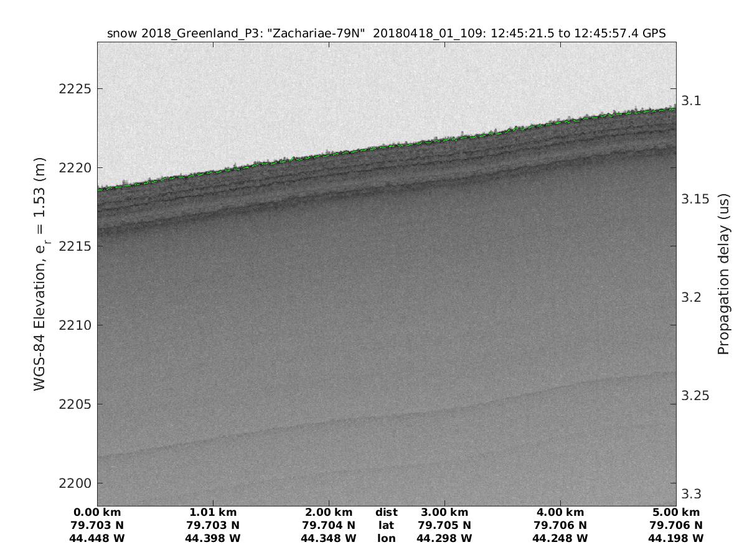Image resolution: width=747 pixels, height=560 pixels.
Task: Click the 2205 elevation tick label
Action: point(75,404)
